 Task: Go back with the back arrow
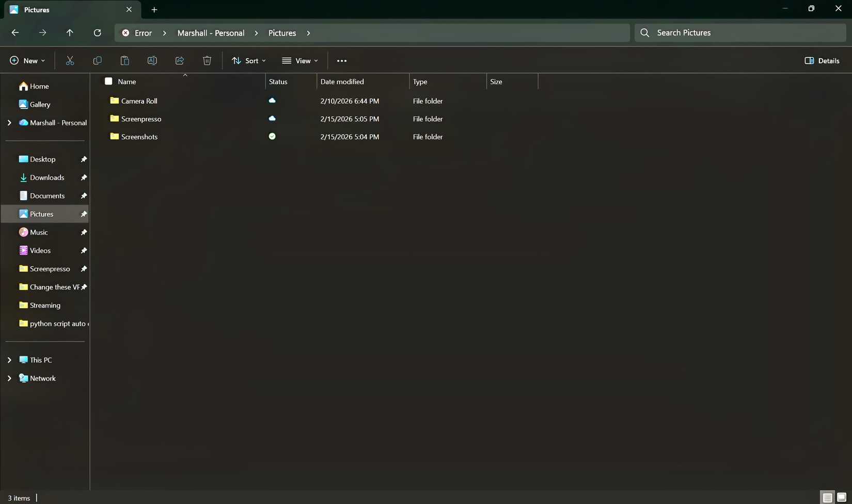point(15,32)
